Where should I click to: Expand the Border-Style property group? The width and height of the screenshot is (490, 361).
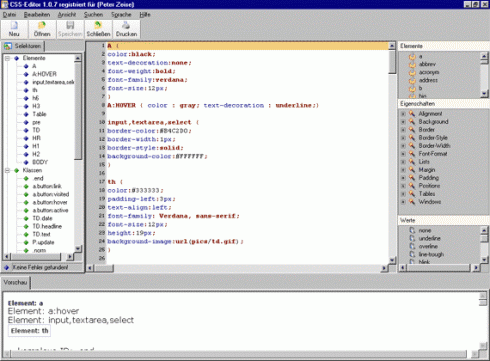pyautogui.click(x=403, y=138)
